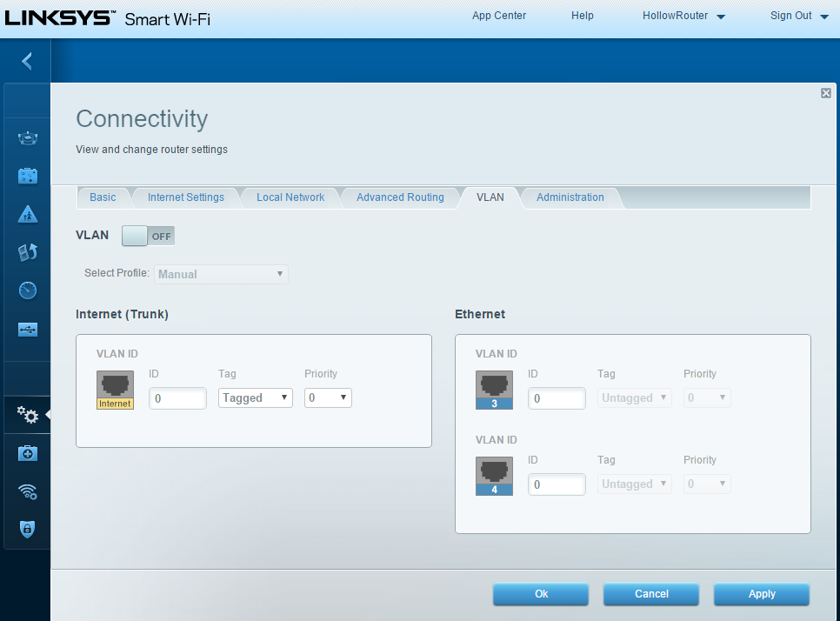This screenshot has width=840, height=621.
Task: Turn on the VLAN toggle switch
Action: 148,236
